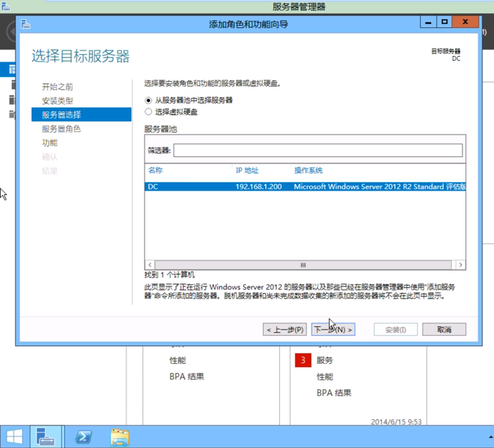
Task: Click the 下一步(N) button
Action: (x=333, y=330)
